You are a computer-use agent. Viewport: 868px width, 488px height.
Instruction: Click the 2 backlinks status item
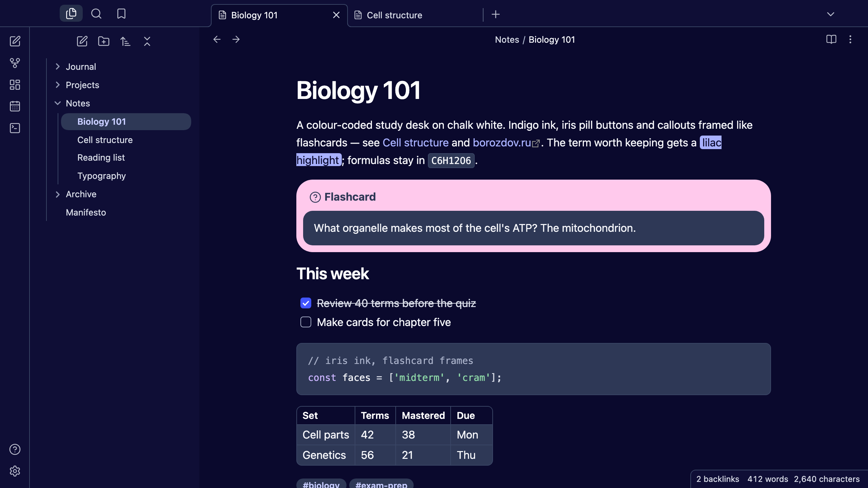717,479
